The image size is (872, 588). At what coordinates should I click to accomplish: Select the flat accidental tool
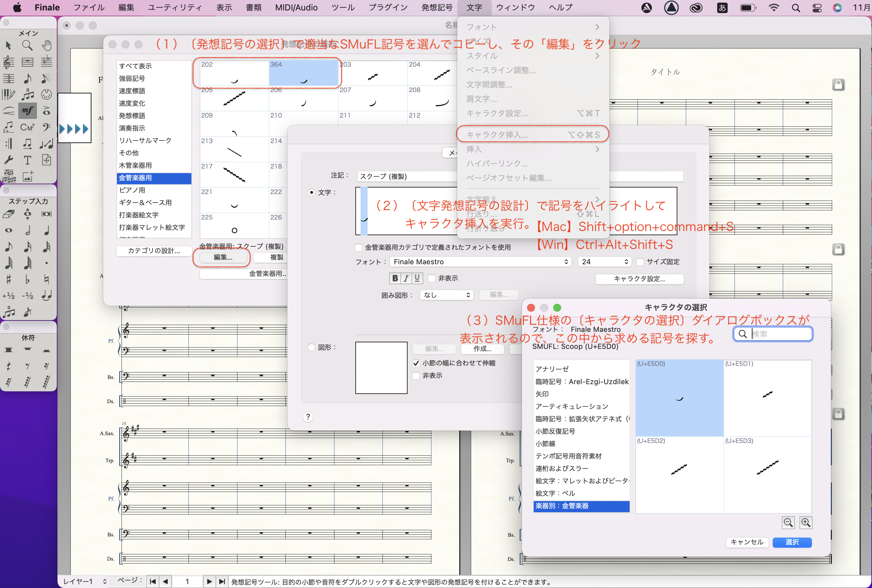[x=27, y=279]
